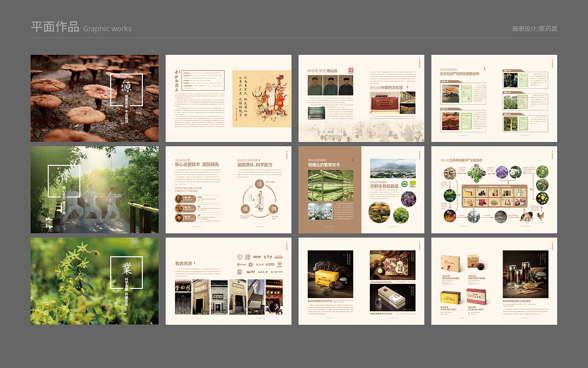Click the 清 circle in the diagram
588x368 pixels.
259,183
